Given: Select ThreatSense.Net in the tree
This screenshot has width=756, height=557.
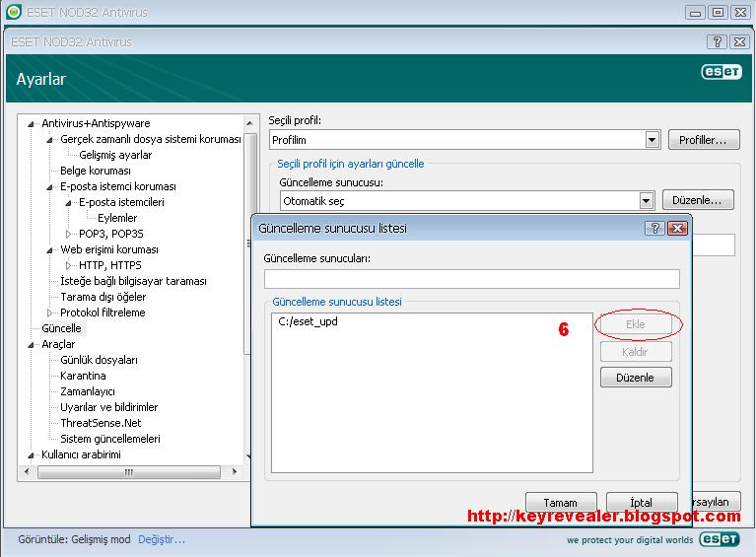Looking at the screenshot, I should (101, 423).
